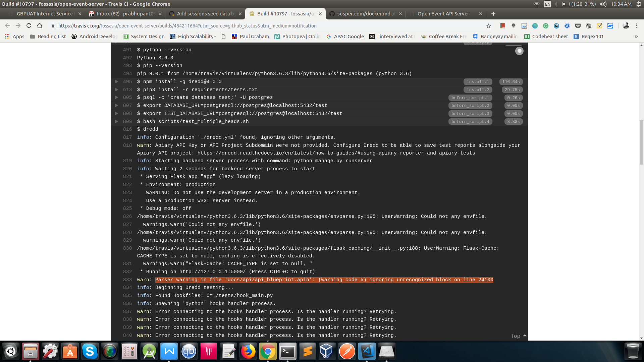
Task: Open the Chrome three-dot menu
Action: click(637, 26)
